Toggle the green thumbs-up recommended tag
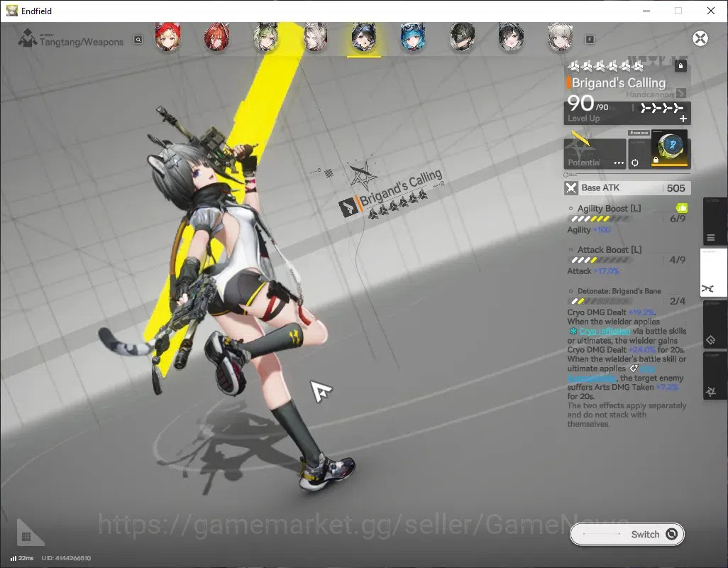 click(681, 207)
